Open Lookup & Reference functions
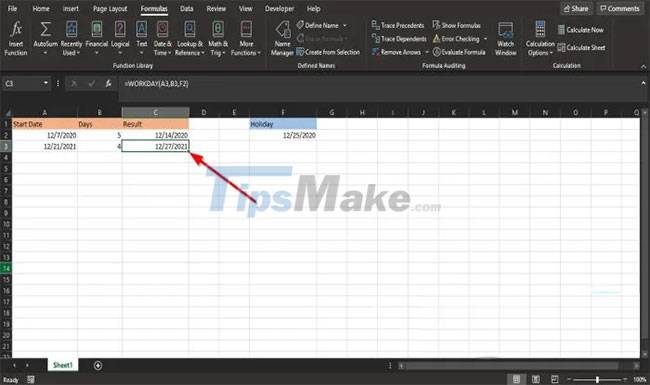Viewport: 650px width, 385px height. (x=189, y=38)
